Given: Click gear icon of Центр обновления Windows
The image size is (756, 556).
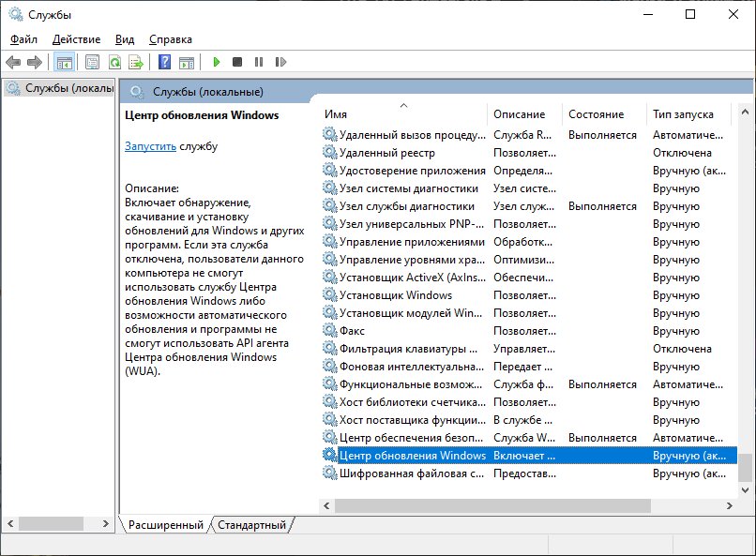Looking at the screenshot, I should point(330,456).
